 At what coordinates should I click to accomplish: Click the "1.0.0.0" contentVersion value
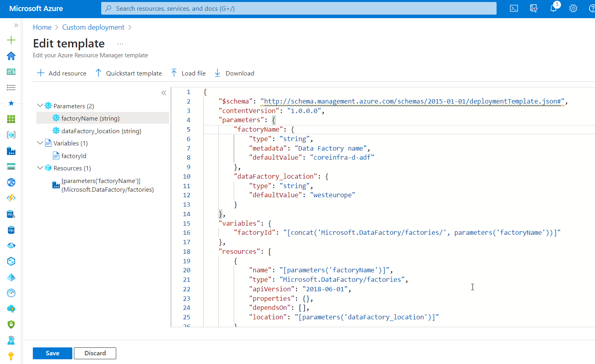click(x=304, y=111)
